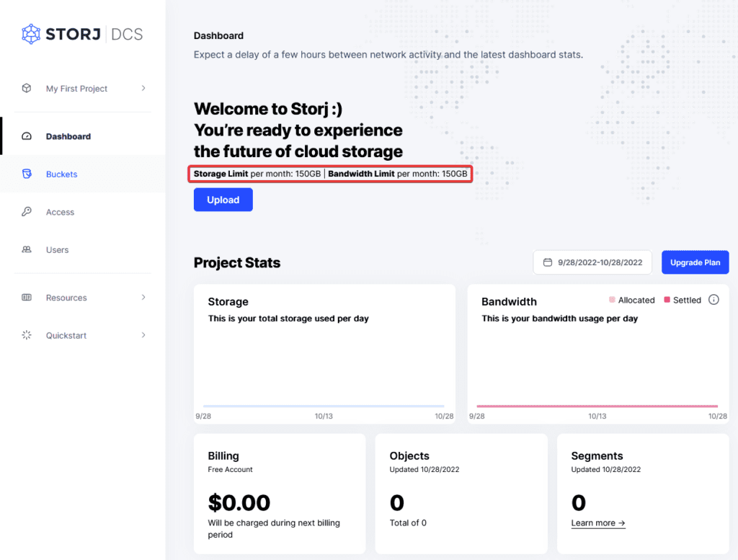Viewport: 738px width, 560px height.
Task: Click the Bandwidth chart heading
Action: click(509, 302)
